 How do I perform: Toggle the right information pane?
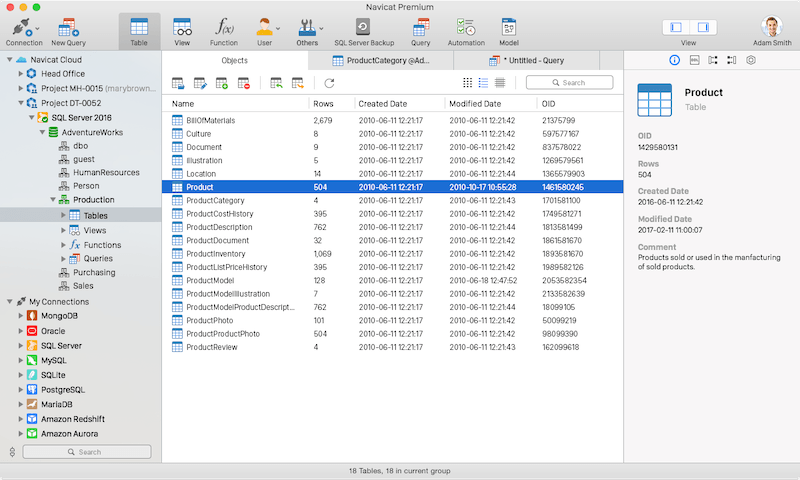pos(703,27)
